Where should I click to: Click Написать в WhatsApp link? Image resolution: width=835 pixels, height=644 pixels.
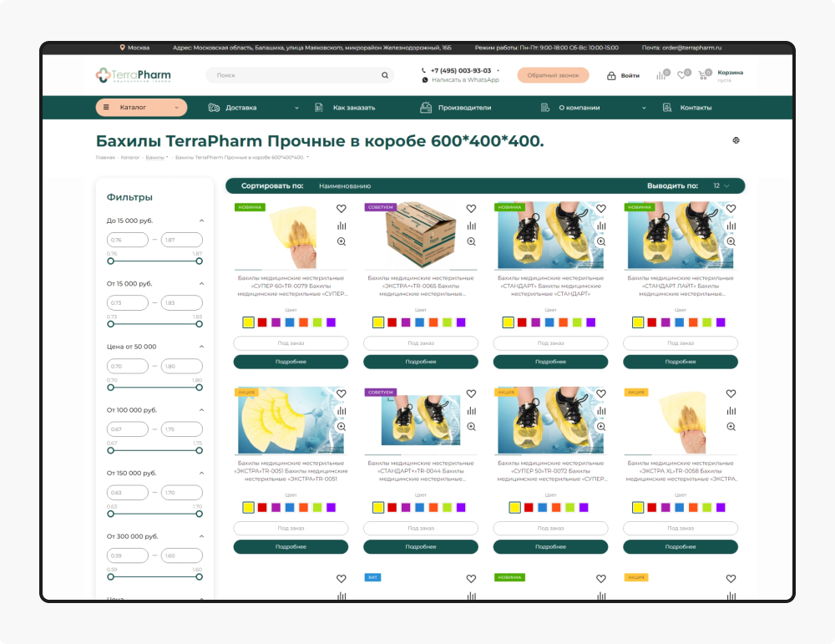465,80
